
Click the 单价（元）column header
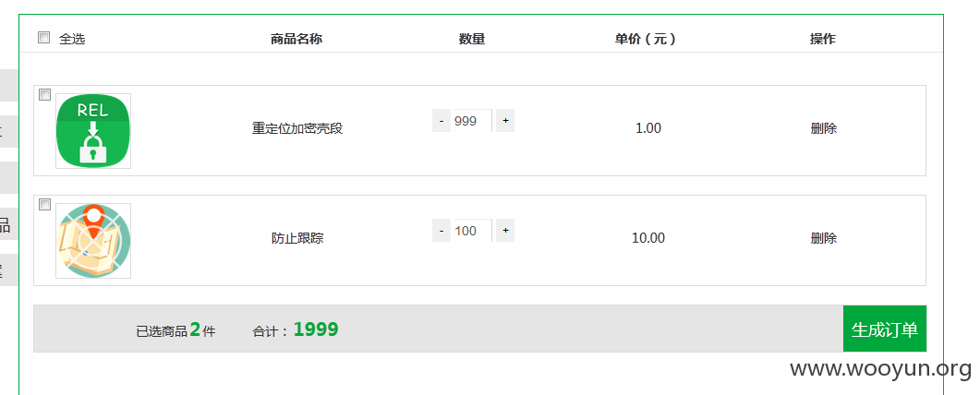(x=646, y=39)
